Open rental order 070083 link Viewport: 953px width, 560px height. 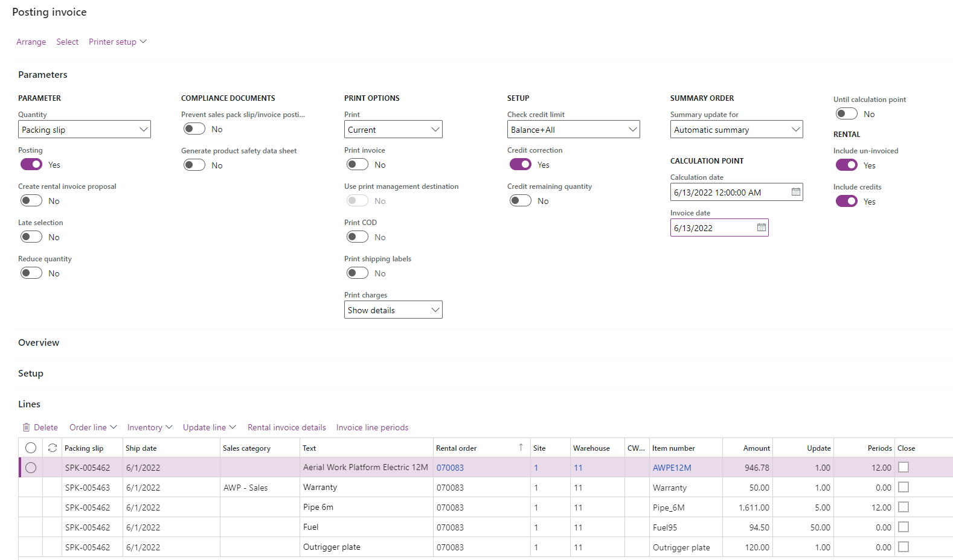[450, 468]
